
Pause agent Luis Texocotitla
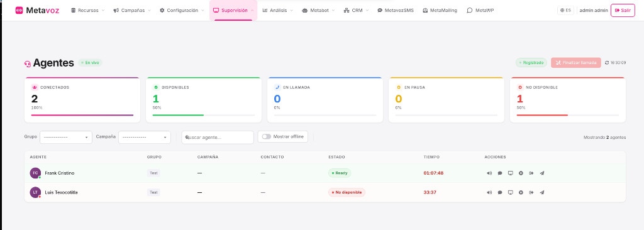pos(521,192)
